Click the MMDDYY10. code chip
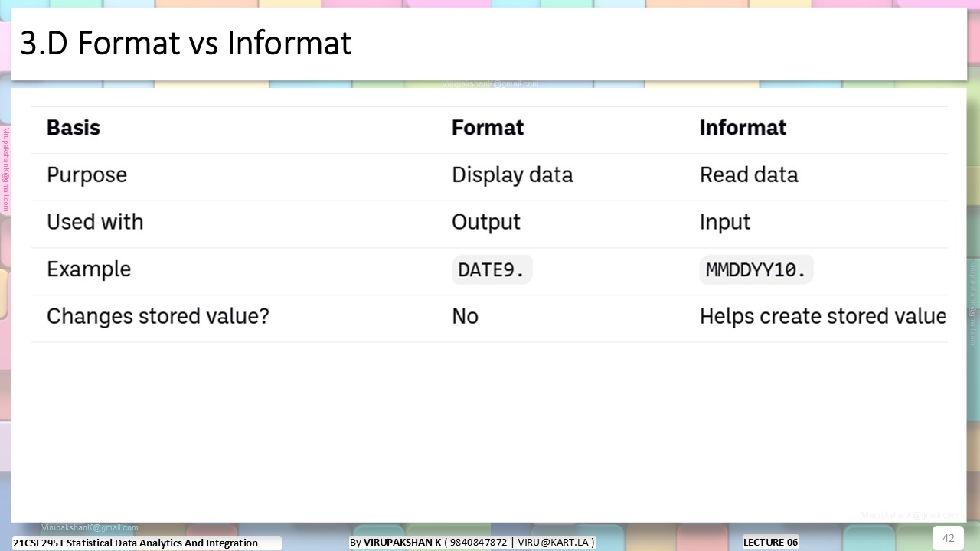Screen dimensions: 980x551 (x=756, y=270)
